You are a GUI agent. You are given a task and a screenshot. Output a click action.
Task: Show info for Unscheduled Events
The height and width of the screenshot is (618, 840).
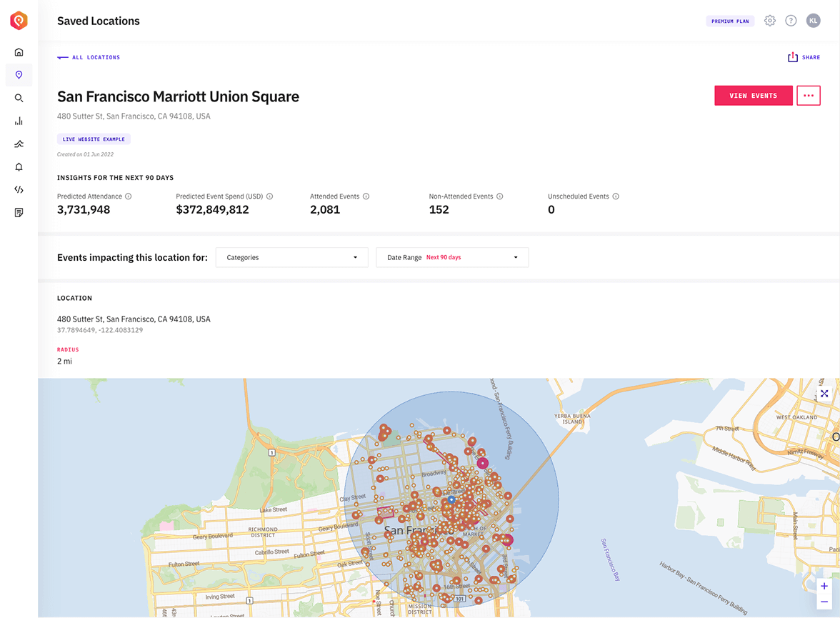click(616, 196)
